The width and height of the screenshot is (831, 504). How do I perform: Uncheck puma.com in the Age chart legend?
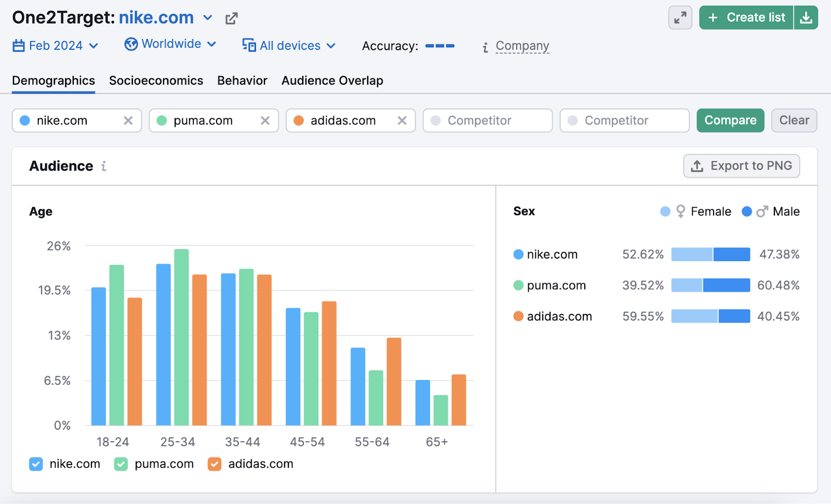click(x=120, y=464)
